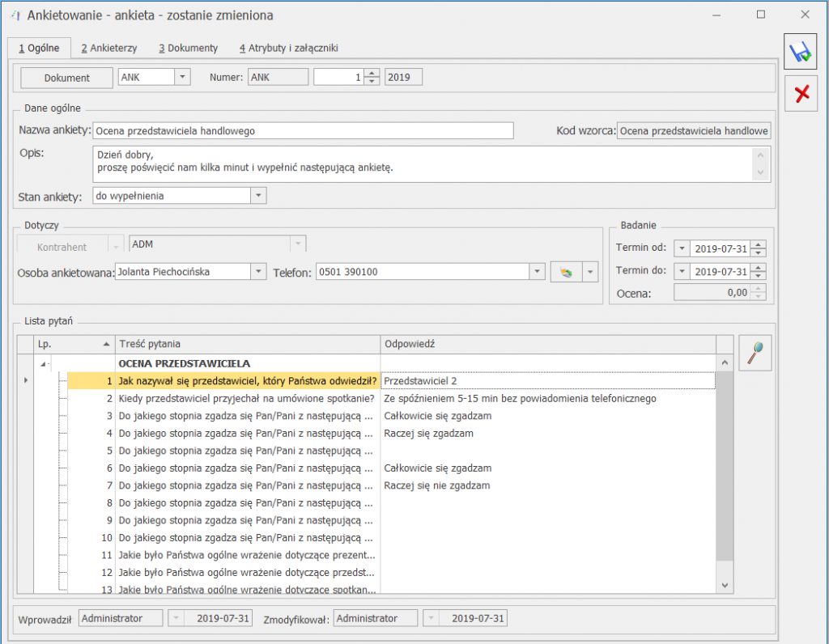
Task: Click the Kod wzorca field
Action: pyautogui.click(x=694, y=130)
